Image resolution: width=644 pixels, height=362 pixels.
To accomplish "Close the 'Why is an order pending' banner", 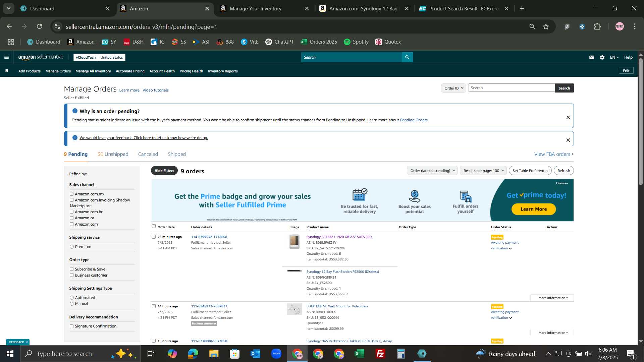I will coord(568,117).
